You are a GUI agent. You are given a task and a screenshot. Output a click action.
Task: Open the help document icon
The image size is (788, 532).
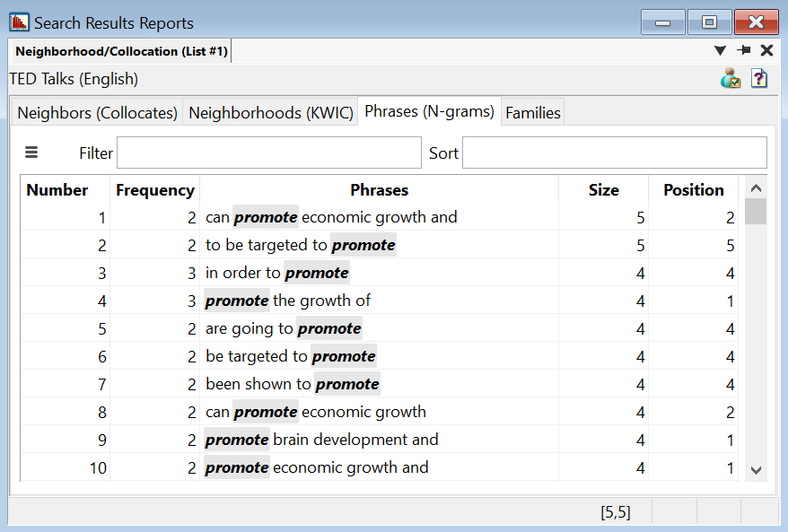759,79
